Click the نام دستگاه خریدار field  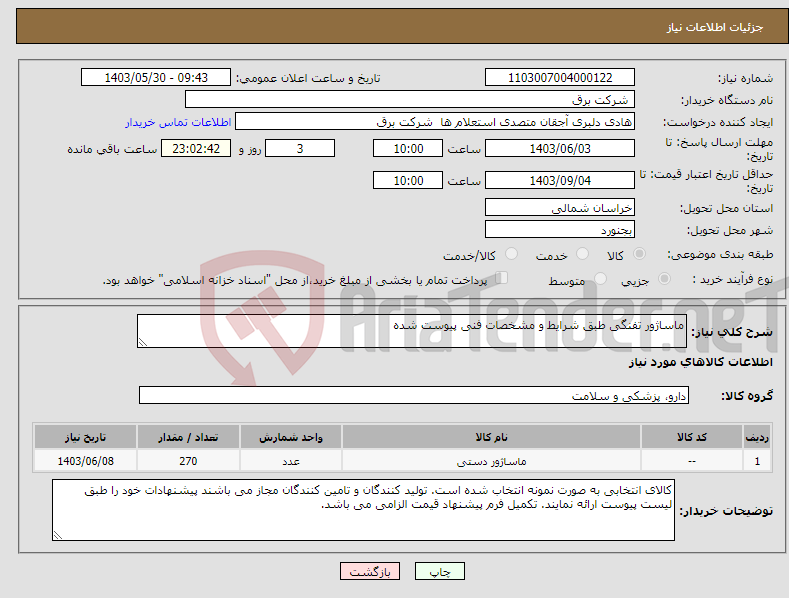[410, 99]
